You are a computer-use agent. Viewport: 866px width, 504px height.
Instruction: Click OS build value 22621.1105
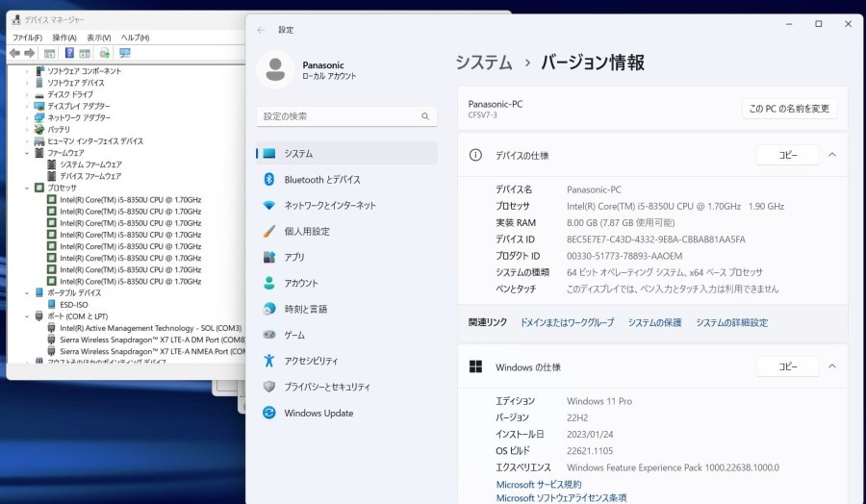tap(590, 451)
